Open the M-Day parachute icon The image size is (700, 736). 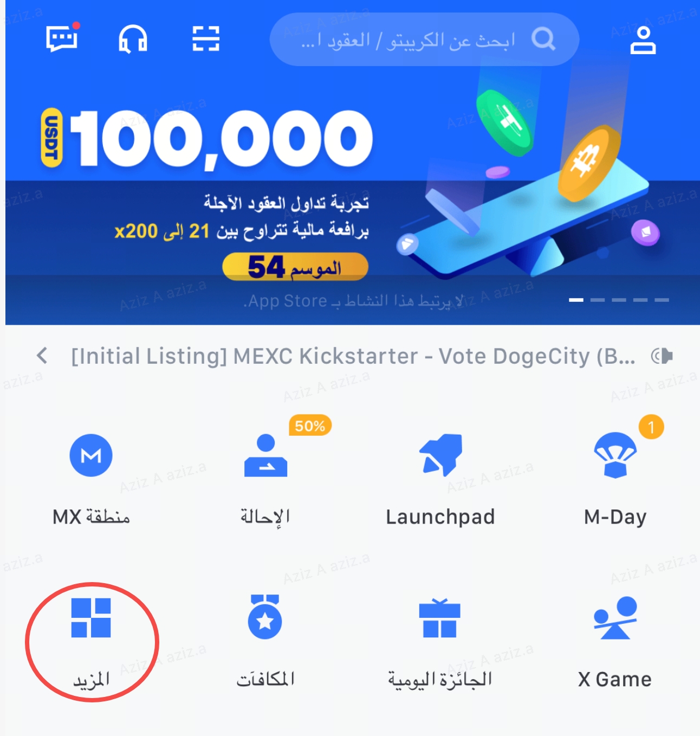pyautogui.click(x=615, y=455)
